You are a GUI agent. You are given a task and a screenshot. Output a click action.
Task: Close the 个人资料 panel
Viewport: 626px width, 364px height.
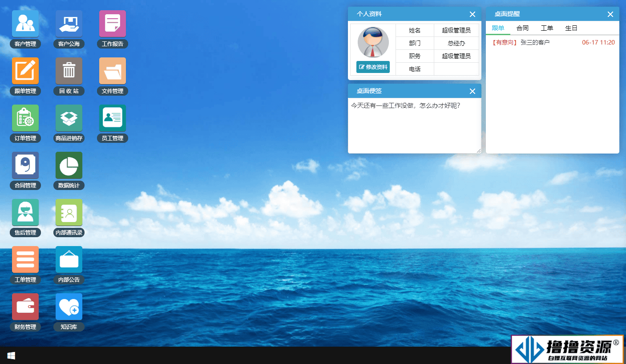tap(473, 14)
